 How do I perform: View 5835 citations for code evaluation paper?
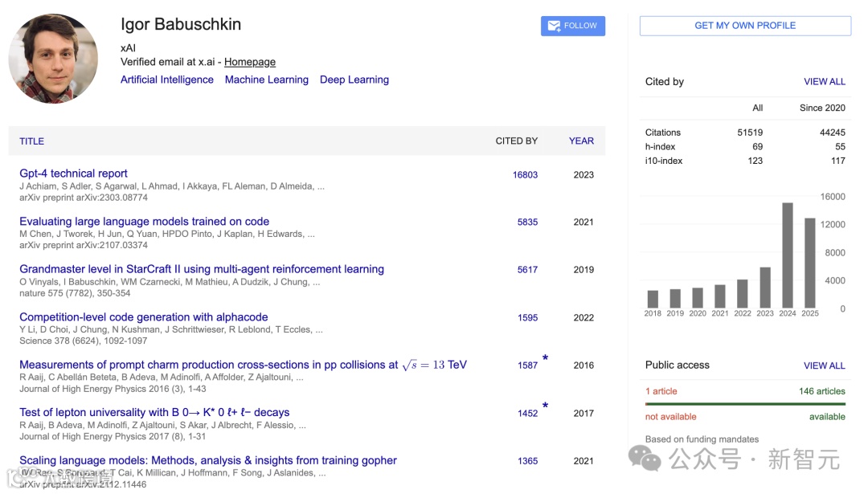pos(527,223)
